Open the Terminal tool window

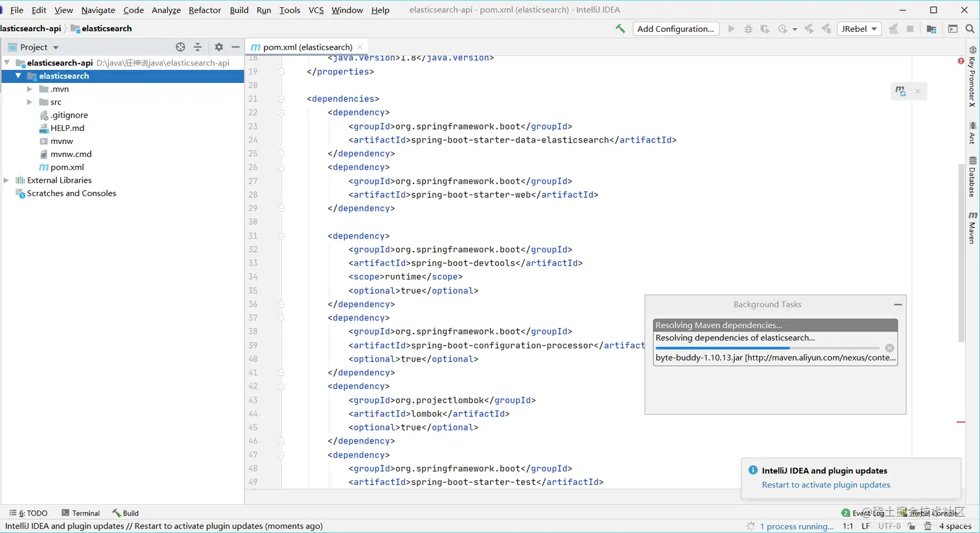(80, 513)
